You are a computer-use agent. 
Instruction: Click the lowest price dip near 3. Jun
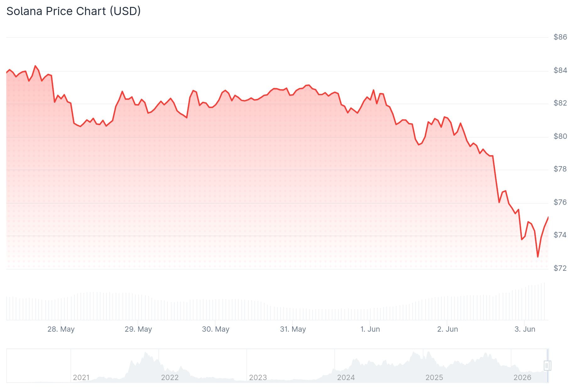(x=538, y=257)
